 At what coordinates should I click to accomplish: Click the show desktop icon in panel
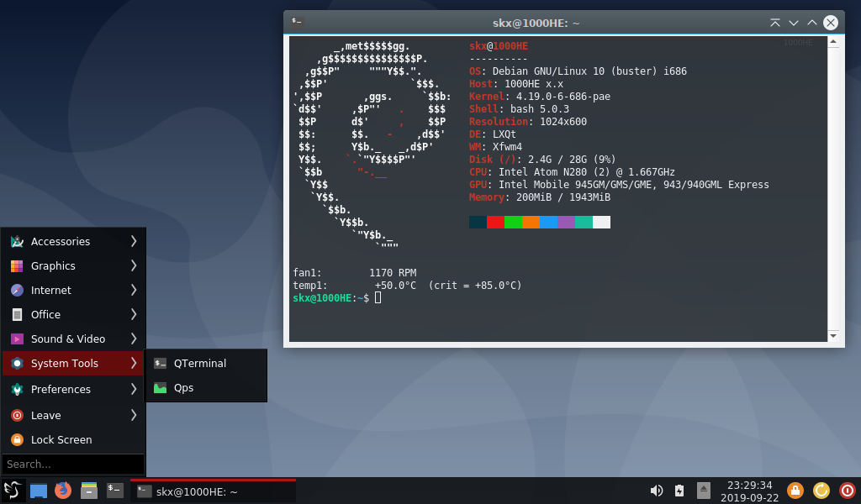(39, 491)
